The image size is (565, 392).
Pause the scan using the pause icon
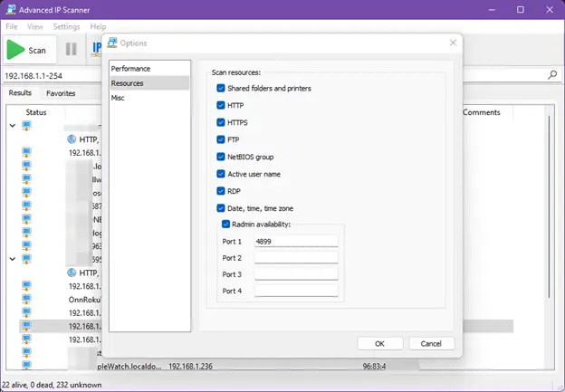[71, 50]
